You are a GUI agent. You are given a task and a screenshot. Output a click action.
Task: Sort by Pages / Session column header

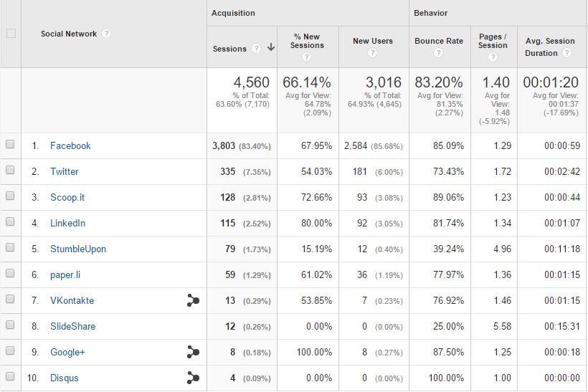pyautogui.click(x=493, y=41)
